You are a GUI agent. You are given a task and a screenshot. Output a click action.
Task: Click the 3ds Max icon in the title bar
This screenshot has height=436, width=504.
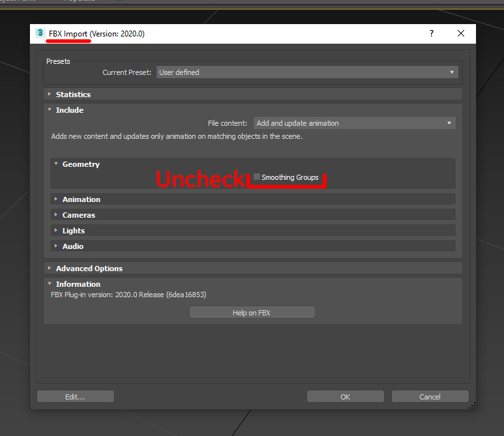click(40, 33)
